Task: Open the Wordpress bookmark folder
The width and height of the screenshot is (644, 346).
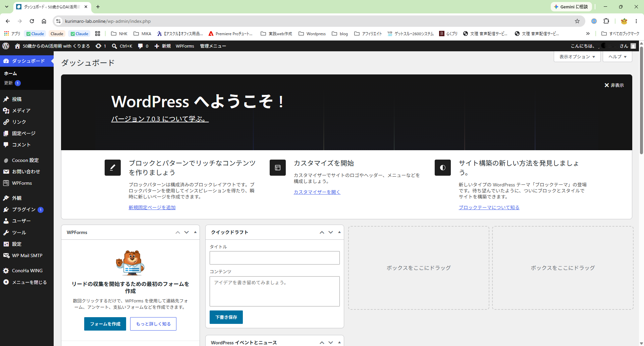Action: click(312, 34)
